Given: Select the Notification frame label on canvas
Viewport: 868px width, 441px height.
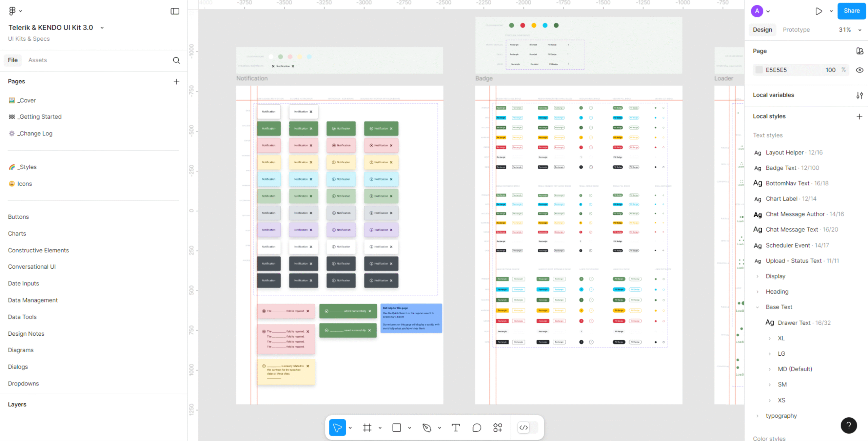Looking at the screenshot, I should point(252,79).
